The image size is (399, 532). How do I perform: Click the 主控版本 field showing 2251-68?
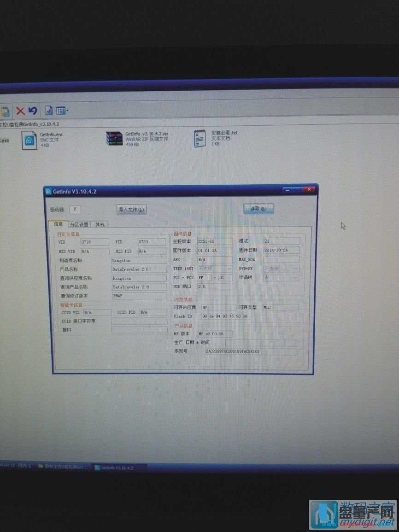coord(215,241)
